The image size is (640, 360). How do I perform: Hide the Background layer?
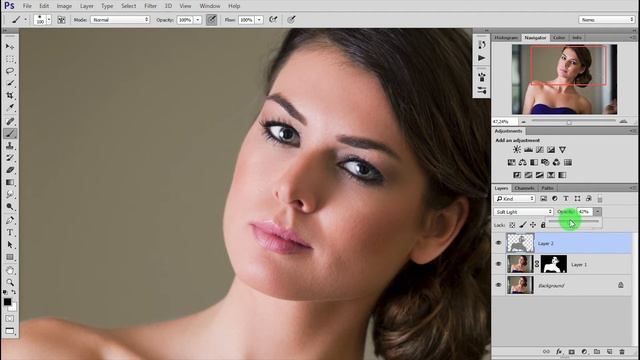[x=498, y=285]
